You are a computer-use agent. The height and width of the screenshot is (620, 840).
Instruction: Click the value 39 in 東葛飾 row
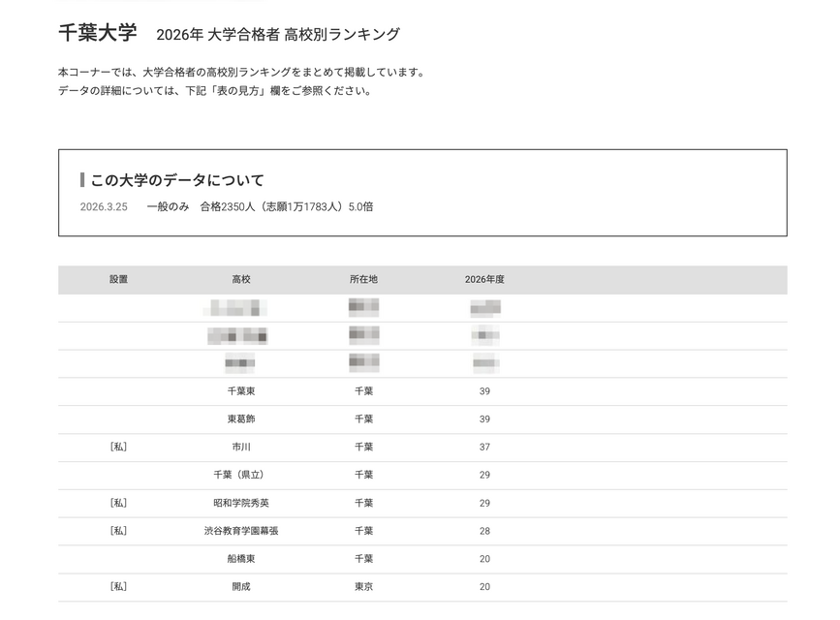tap(484, 419)
